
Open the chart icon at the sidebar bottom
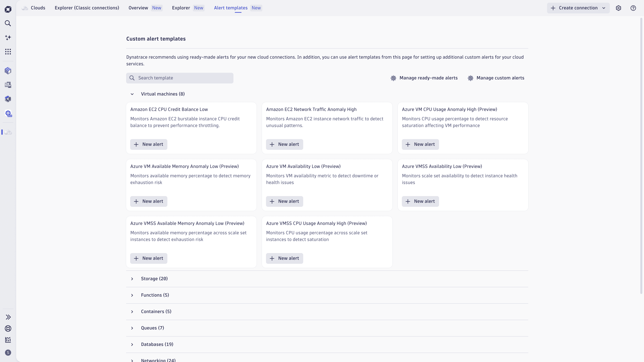point(8,340)
